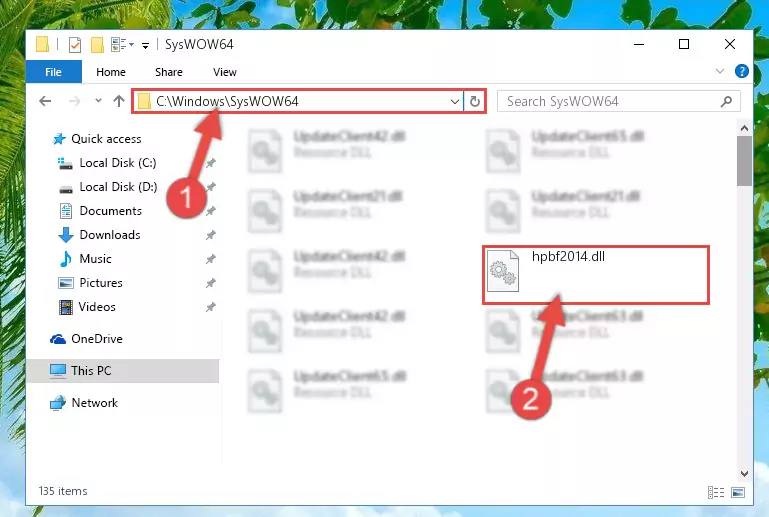Click the address bar path C:\Windows\SysWOW64
The height and width of the screenshot is (517, 769).
[x=227, y=102]
